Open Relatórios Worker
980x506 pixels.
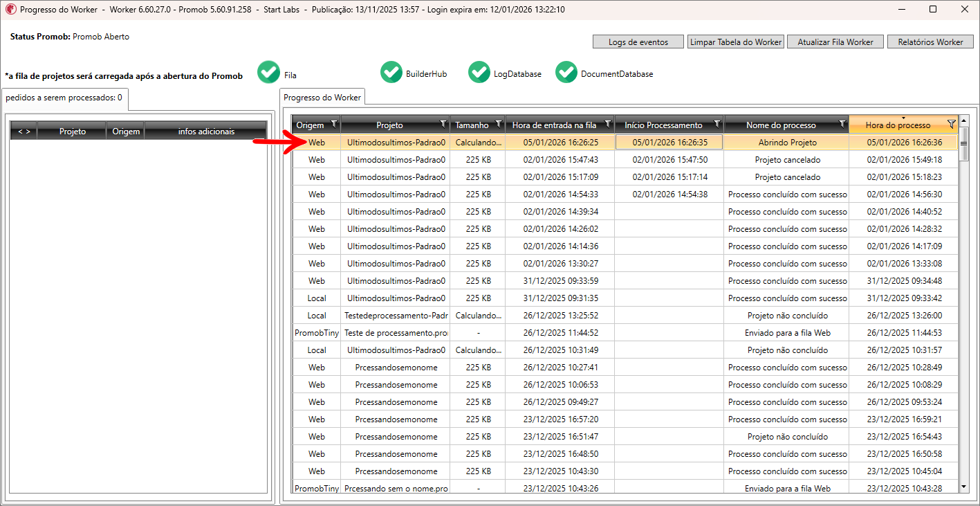(930, 42)
